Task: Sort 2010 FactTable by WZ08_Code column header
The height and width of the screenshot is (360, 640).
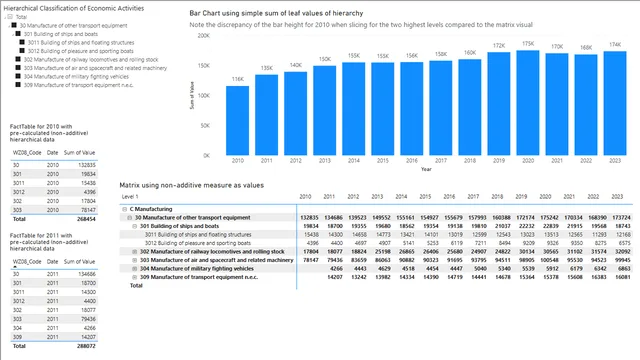Action: [27, 153]
